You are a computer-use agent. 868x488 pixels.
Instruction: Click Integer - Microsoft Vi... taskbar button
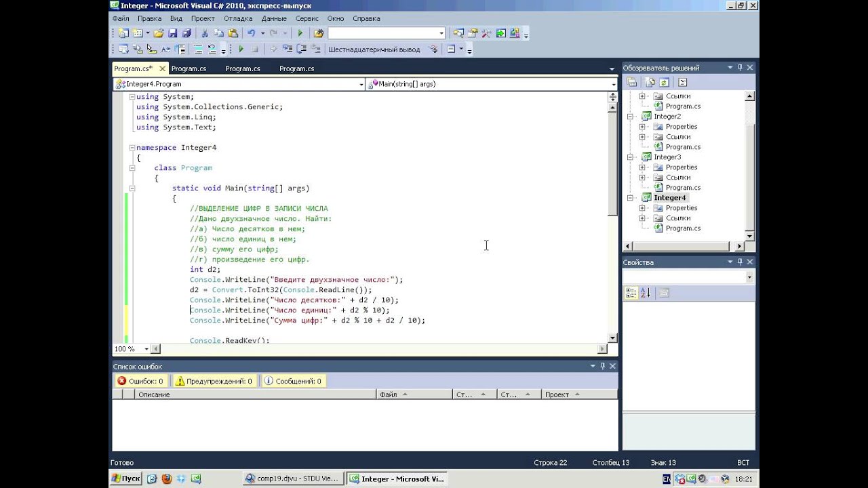click(397, 479)
